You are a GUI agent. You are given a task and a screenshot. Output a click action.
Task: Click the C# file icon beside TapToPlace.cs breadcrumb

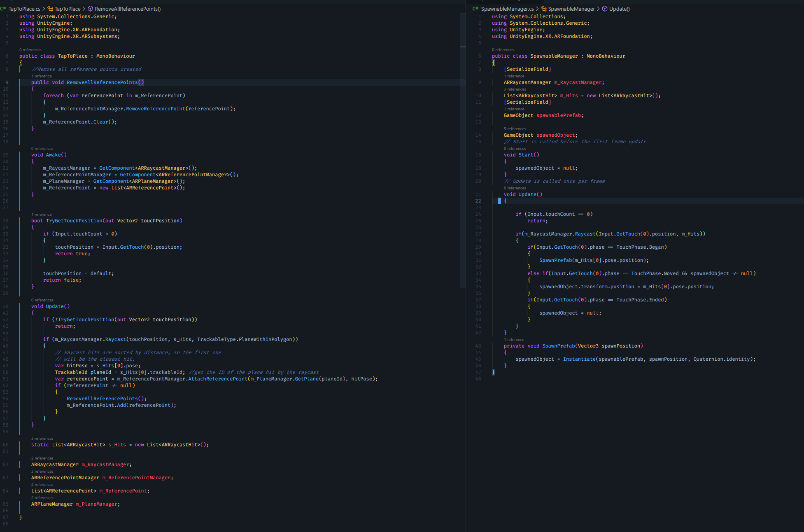pos(3,9)
